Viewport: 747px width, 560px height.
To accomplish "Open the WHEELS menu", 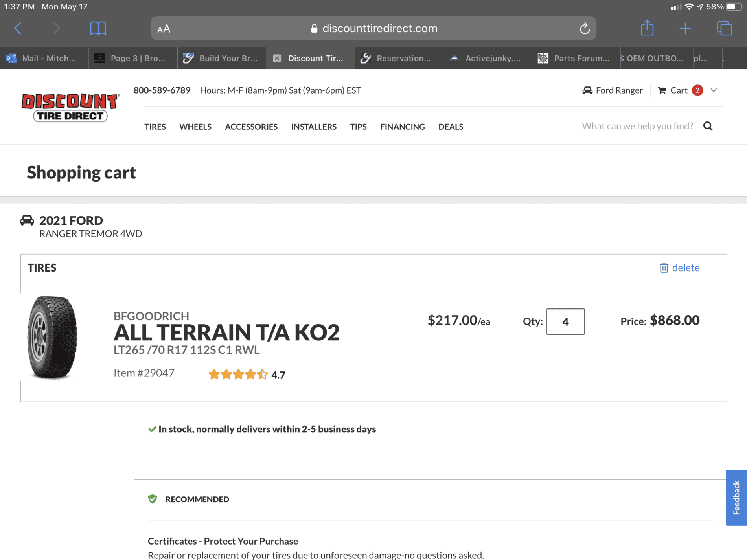I will (x=195, y=127).
